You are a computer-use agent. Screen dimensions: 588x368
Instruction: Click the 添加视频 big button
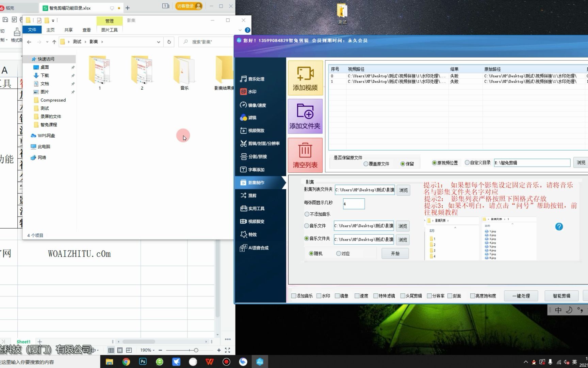[x=305, y=78]
